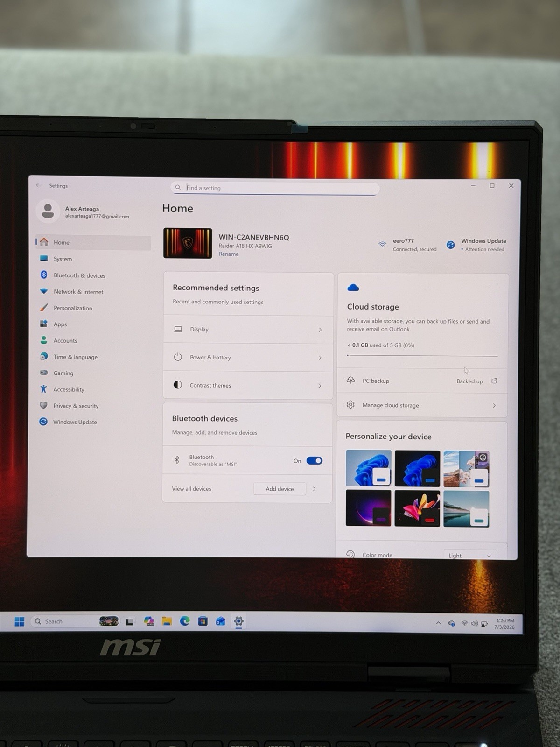
Task: Click the device wallpaper thumbnail
Action: tap(188, 243)
